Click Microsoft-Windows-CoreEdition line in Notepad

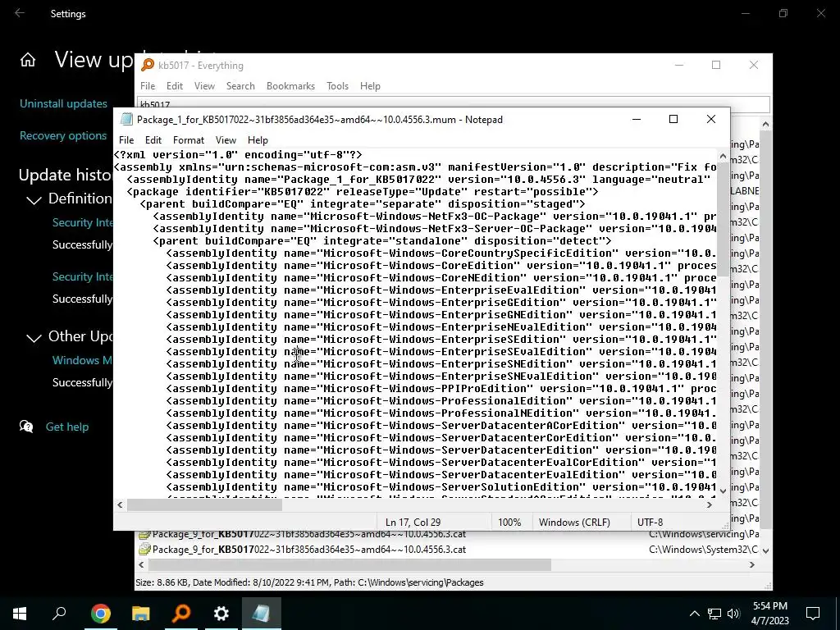(x=441, y=265)
